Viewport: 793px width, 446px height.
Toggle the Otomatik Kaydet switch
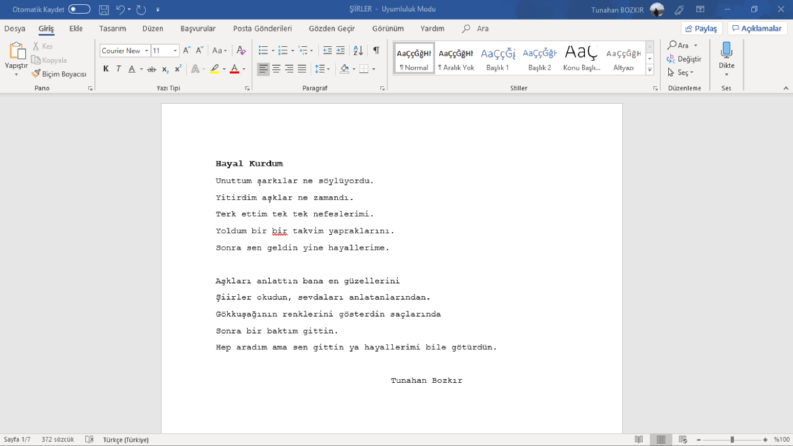79,9
